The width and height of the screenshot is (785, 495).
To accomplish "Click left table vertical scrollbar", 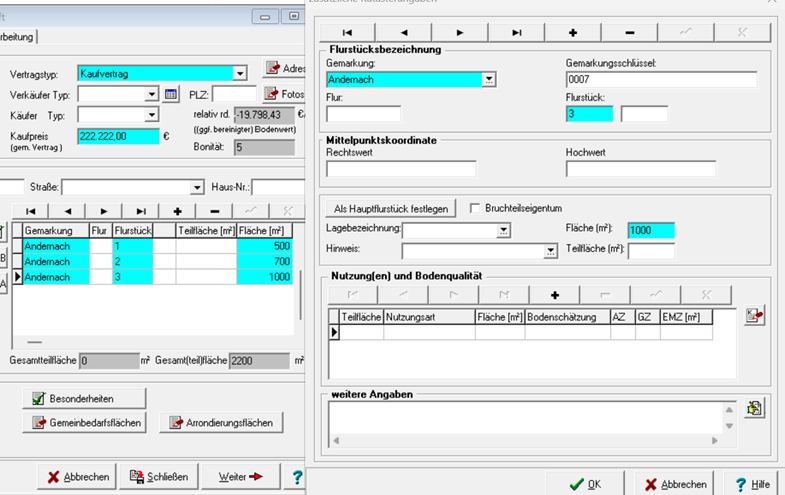I will coord(300,295).
